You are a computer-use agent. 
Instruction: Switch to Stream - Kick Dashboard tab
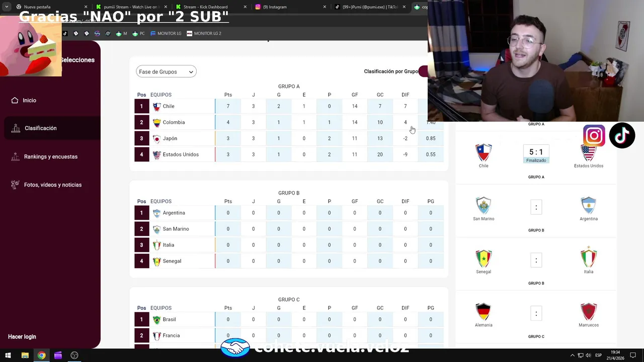click(211, 7)
